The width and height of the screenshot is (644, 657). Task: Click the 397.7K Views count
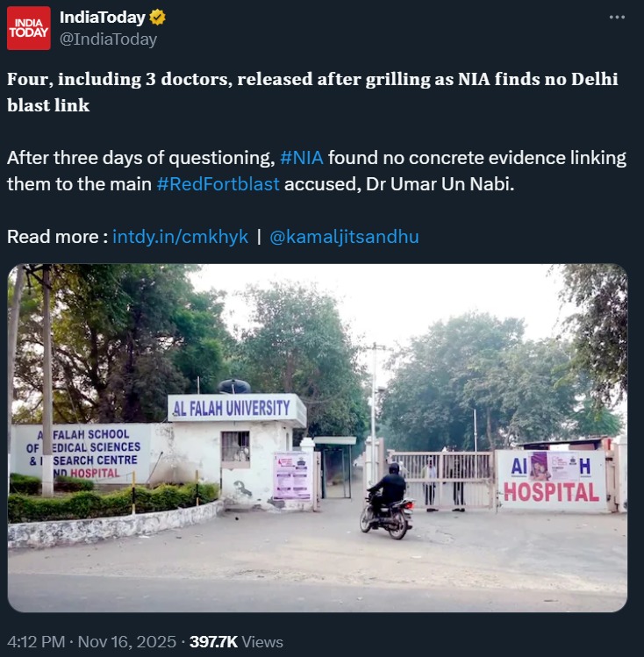click(236, 641)
